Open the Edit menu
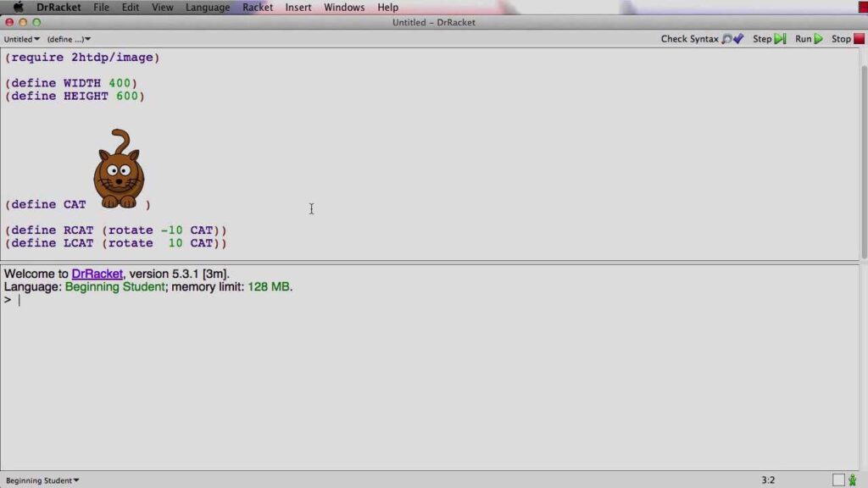 tap(131, 7)
